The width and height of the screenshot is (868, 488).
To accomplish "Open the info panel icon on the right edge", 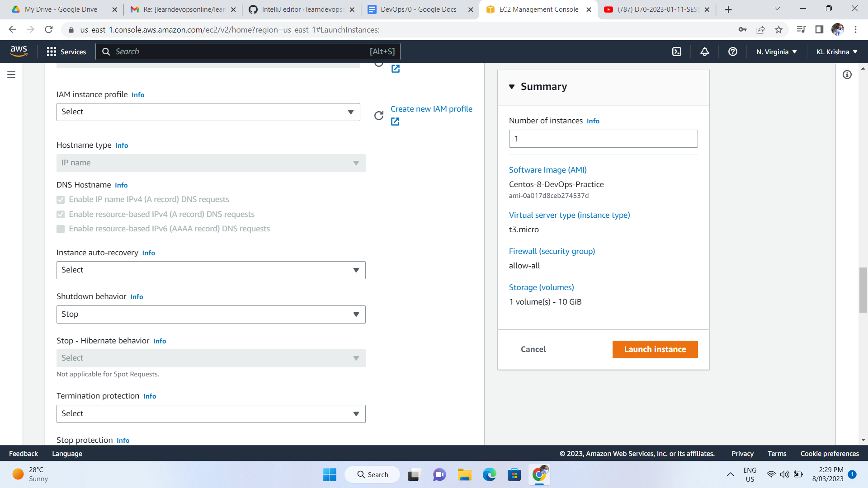I will [x=847, y=75].
